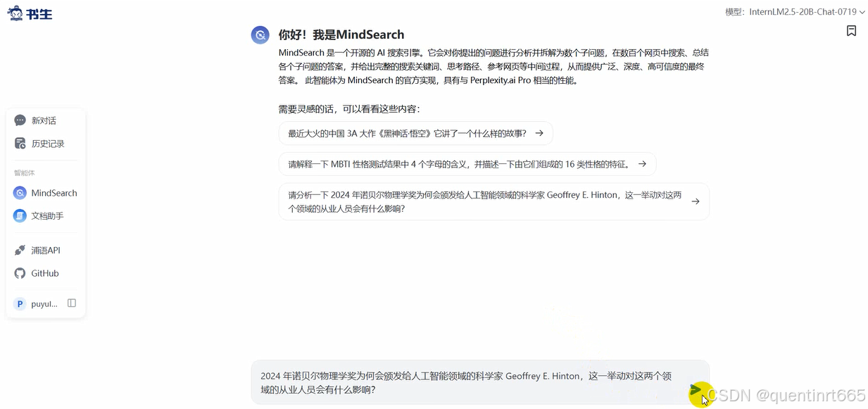
Task: Choose the Geoffrey E. Hinton Nobel suggestion
Action: [493, 202]
